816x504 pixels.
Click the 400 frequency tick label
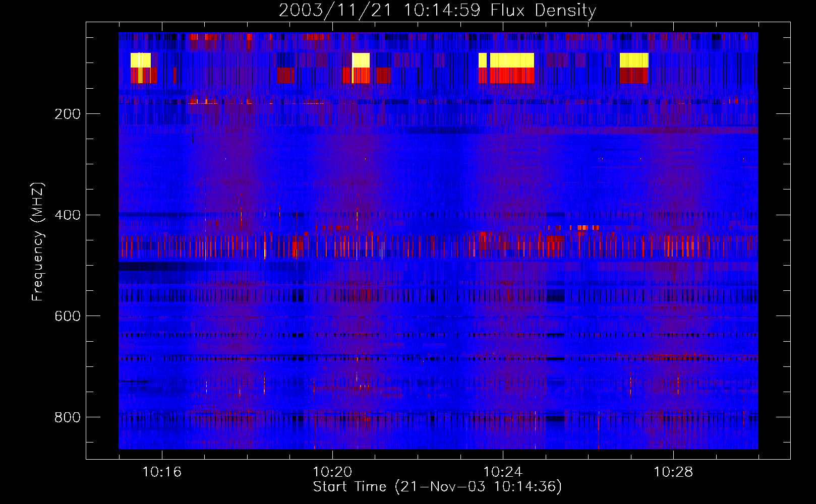pos(68,215)
